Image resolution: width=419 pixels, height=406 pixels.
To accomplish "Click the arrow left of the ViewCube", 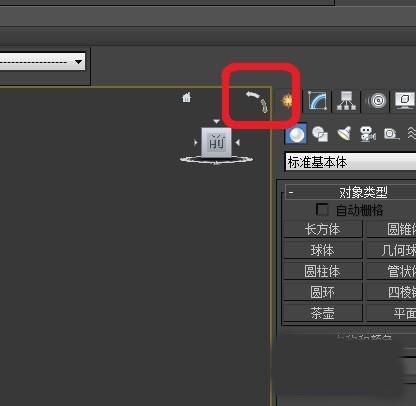I will pos(196,143).
